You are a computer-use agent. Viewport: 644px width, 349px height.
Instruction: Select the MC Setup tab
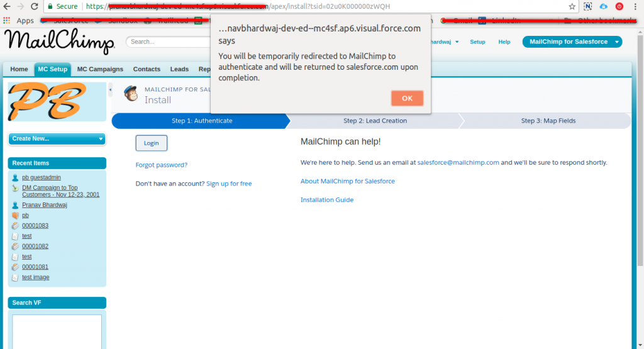pyautogui.click(x=53, y=69)
